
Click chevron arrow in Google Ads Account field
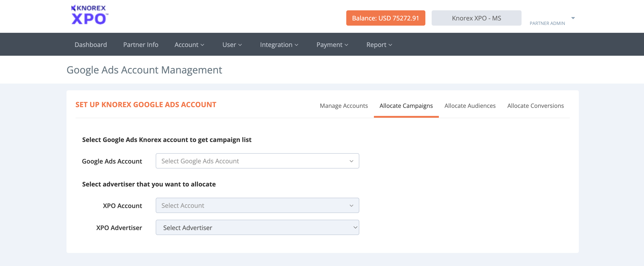(351, 161)
